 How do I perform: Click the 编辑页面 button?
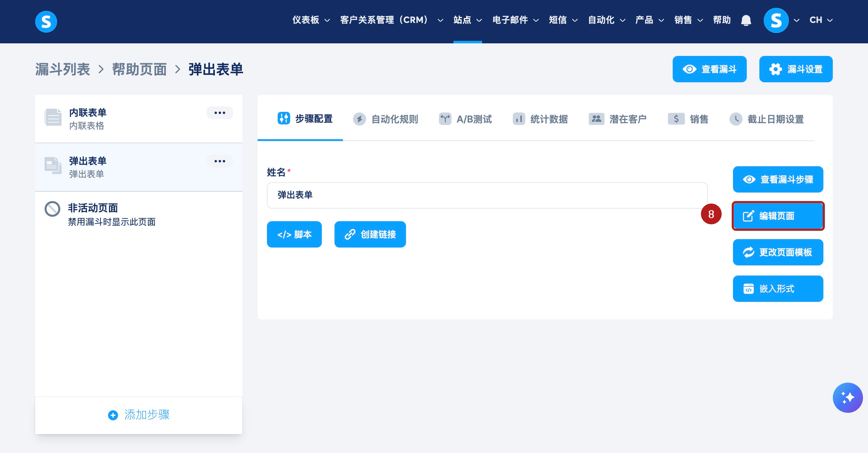(x=778, y=216)
